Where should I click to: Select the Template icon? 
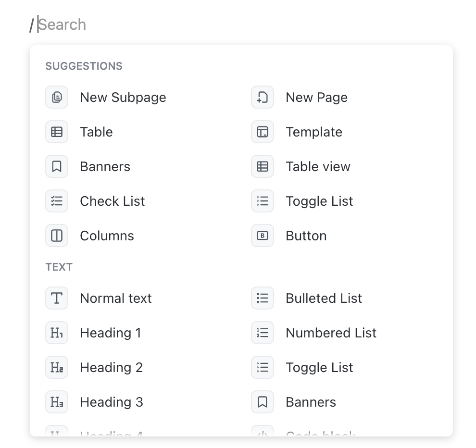pos(263,132)
